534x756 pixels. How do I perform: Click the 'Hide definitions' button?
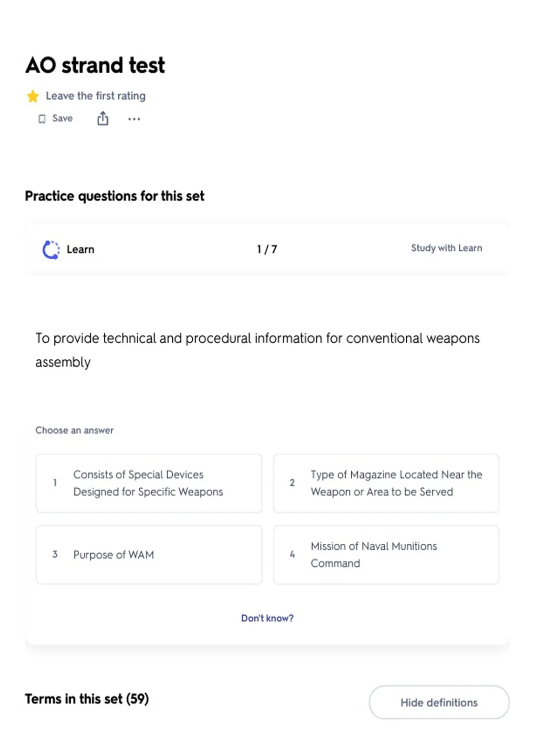coord(439,702)
